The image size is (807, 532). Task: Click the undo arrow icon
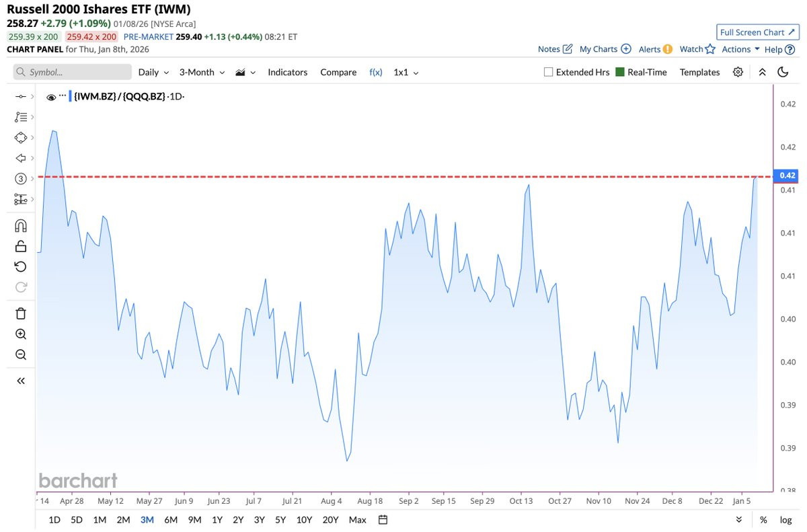pyautogui.click(x=20, y=266)
